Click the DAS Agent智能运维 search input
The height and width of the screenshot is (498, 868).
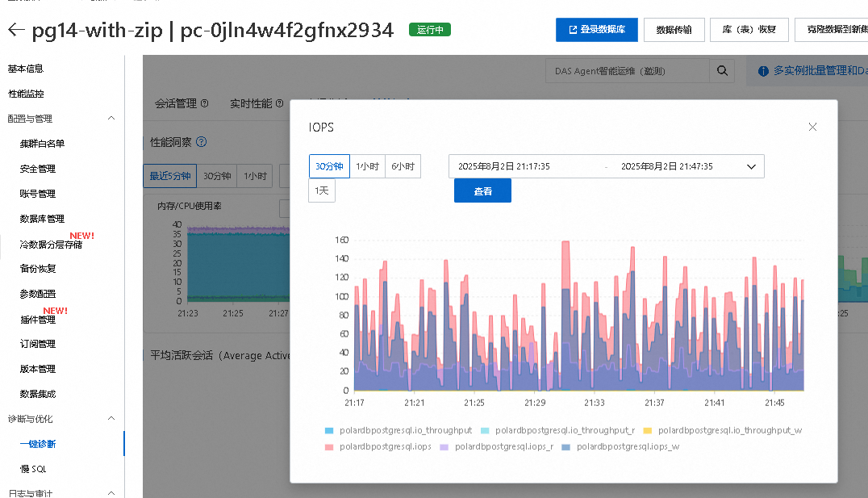pyautogui.click(x=629, y=70)
